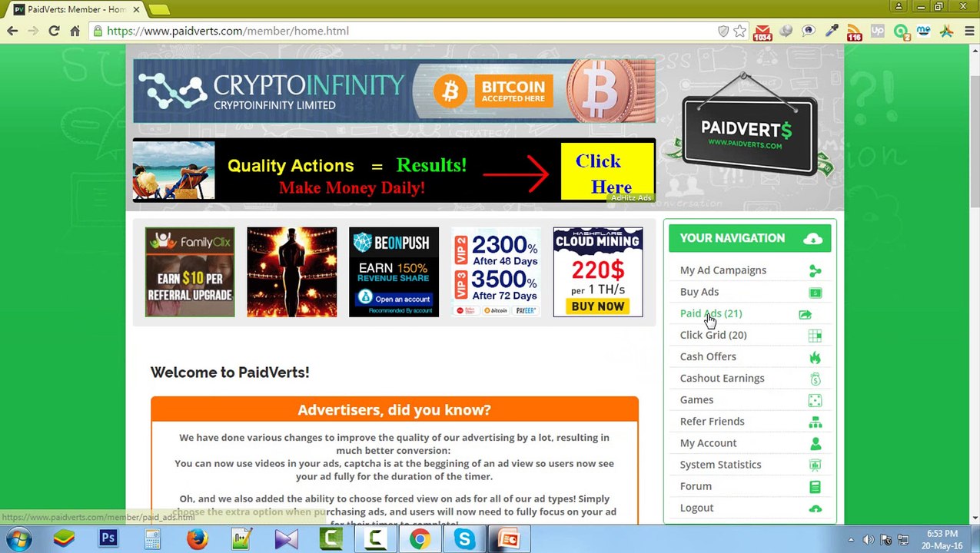Viewport: 980px width, 553px height.
Task: Click the Forum document icon
Action: click(815, 486)
